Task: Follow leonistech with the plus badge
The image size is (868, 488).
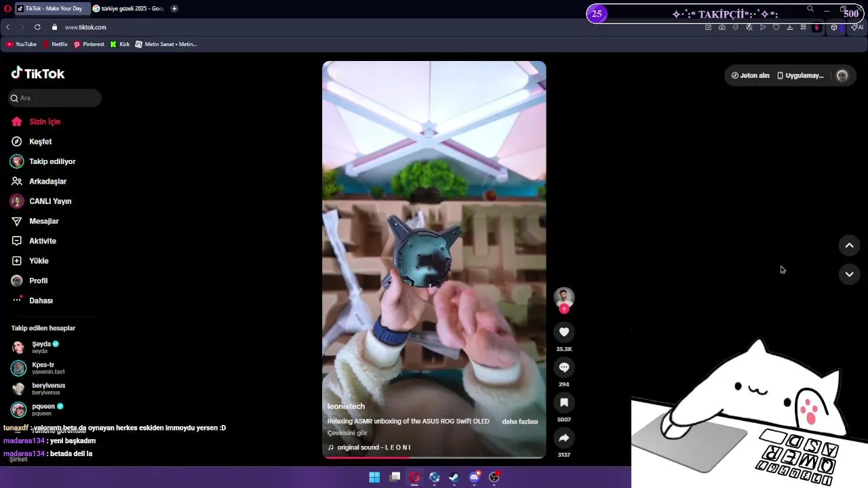Action: click(x=564, y=309)
